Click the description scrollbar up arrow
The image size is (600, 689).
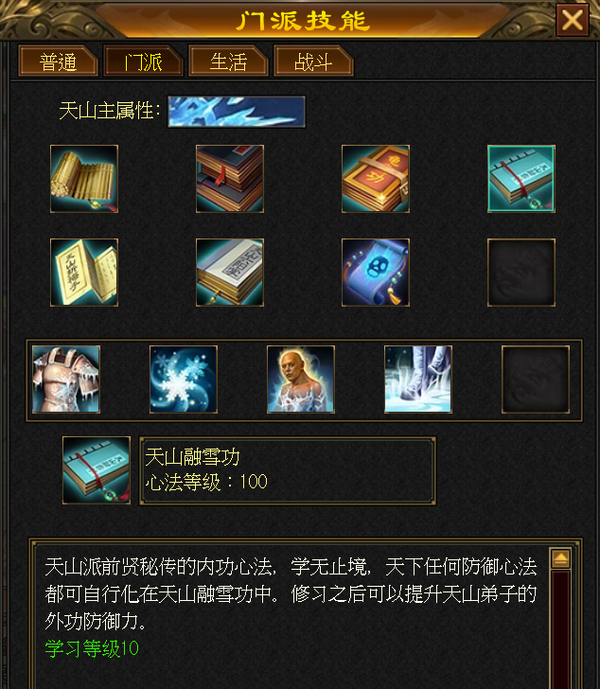click(560, 558)
